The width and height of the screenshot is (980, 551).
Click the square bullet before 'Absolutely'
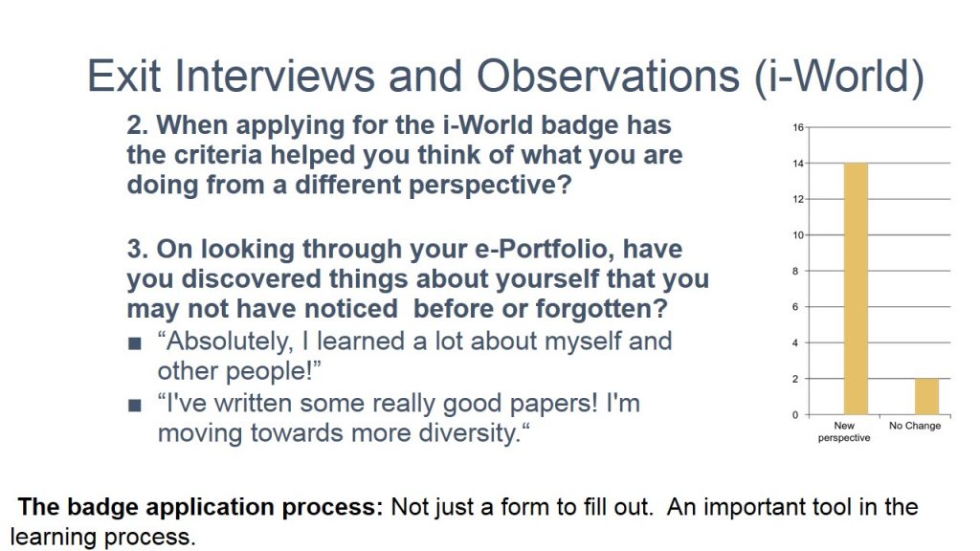134,343
